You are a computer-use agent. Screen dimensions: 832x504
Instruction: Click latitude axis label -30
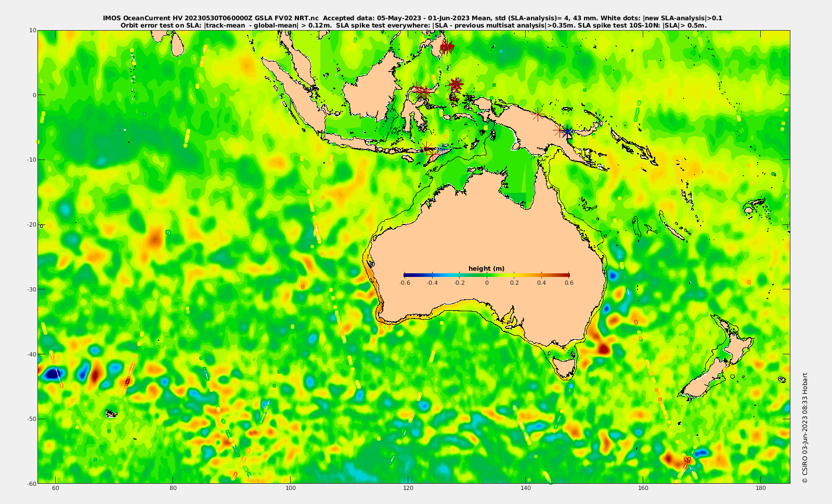pyautogui.click(x=31, y=289)
